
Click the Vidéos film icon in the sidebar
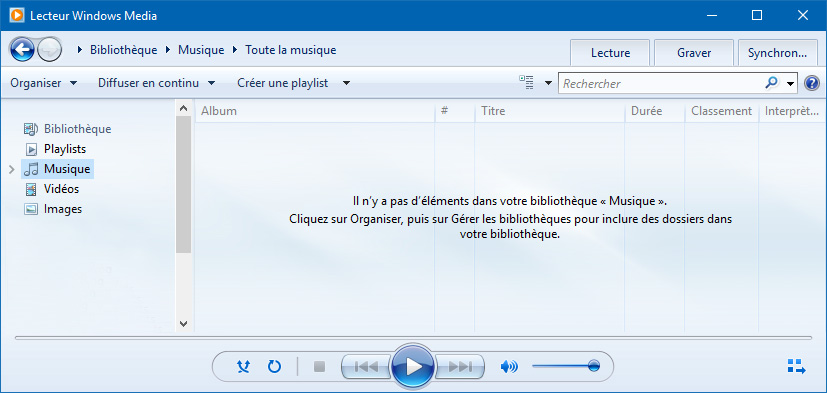click(x=31, y=189)
